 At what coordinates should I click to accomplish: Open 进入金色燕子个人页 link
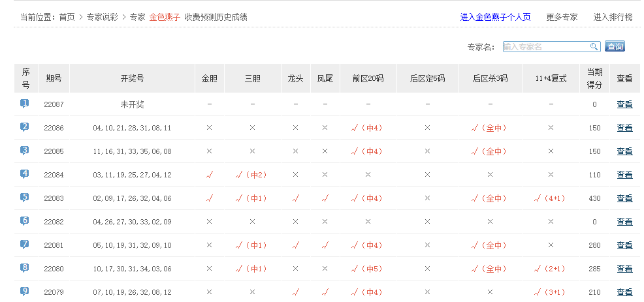coord(495,17)
